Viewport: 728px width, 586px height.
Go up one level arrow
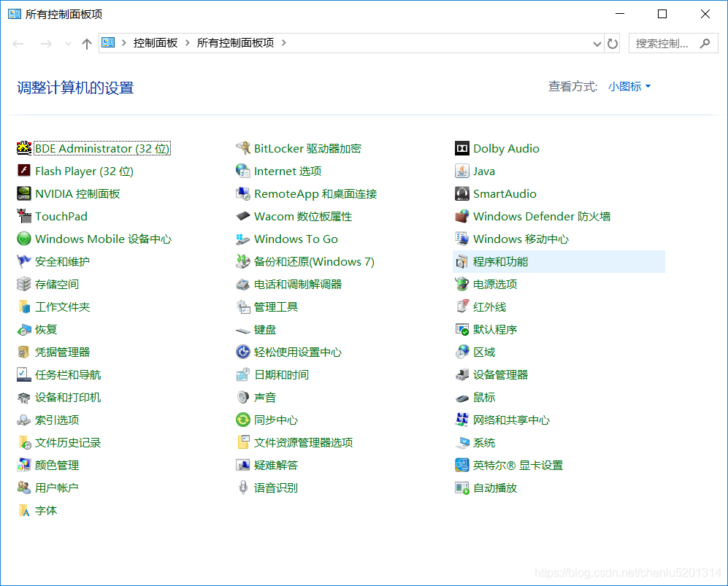86,44
